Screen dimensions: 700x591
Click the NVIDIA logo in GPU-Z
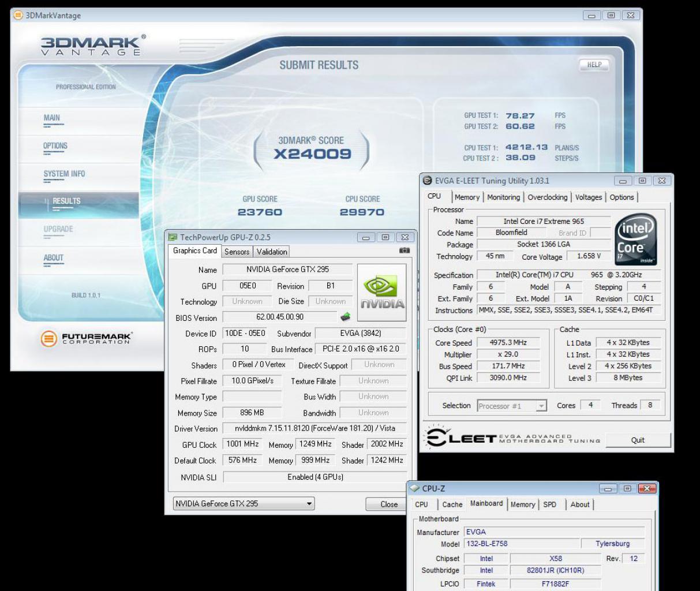click(381, 293)
